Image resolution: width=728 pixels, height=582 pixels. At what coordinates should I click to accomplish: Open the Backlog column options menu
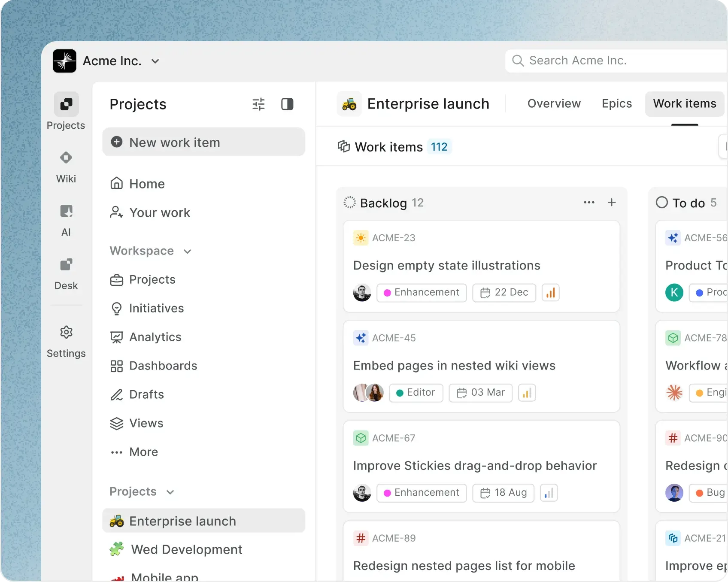click(x=588, y=203)
